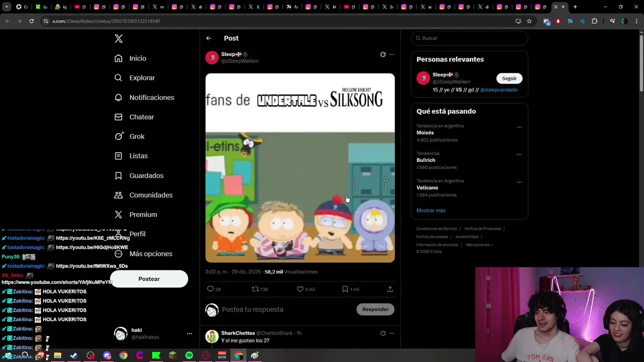Like the post with 5 mil likes
The image size is (644, 362).
300,289
